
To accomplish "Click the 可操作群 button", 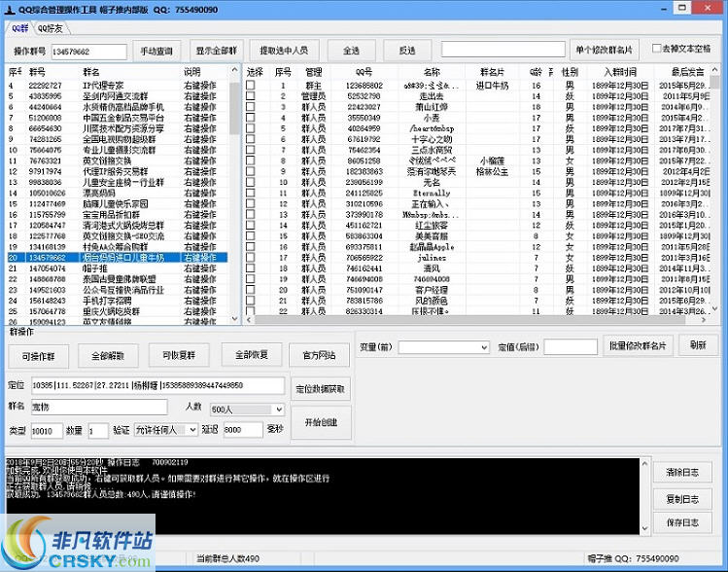I will tap(39, 356).
